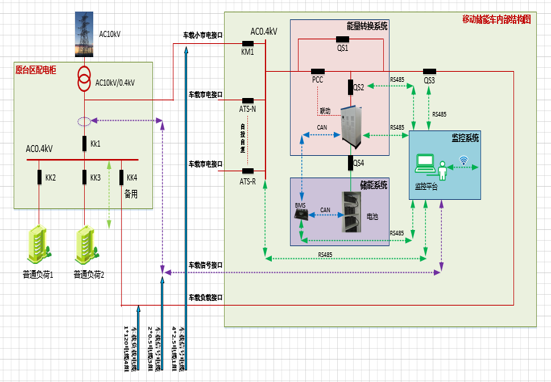Click the QS1 switch block
Image resolution: width=551 pixels, height=382 pixels.
[x=343, y=39]
